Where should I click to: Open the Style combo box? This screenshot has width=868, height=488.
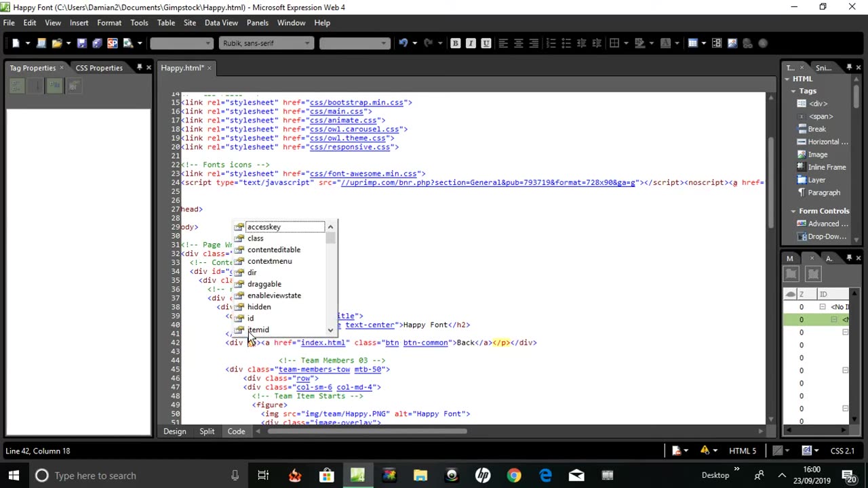coord(181,43)
